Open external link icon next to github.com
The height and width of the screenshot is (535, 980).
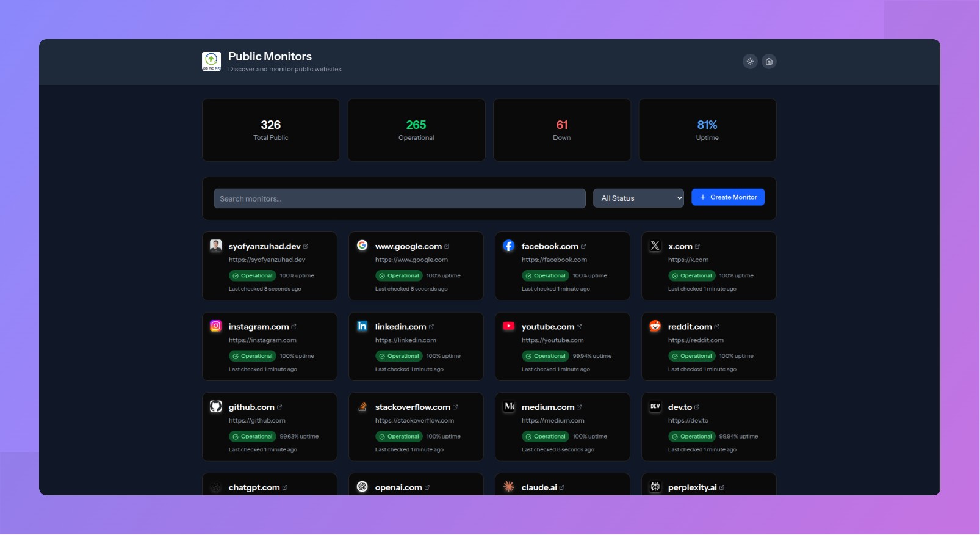pyautogui.click(x=279, y=407)
